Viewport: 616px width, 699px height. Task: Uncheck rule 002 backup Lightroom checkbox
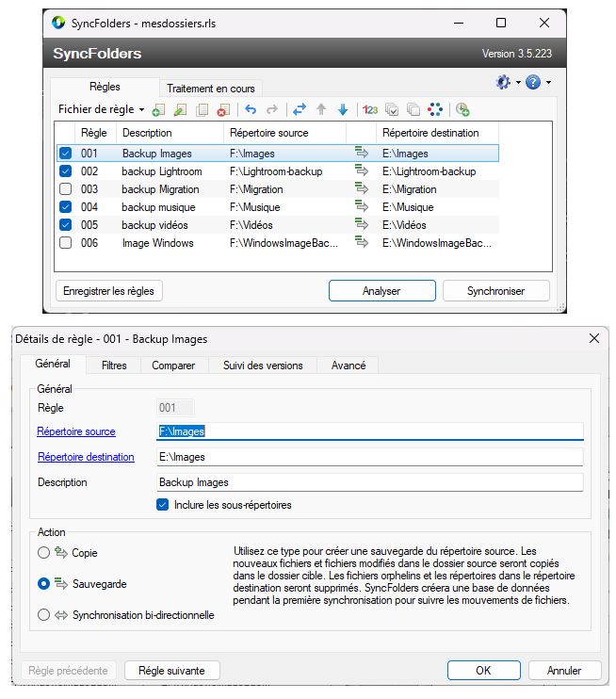click(66, 171)
